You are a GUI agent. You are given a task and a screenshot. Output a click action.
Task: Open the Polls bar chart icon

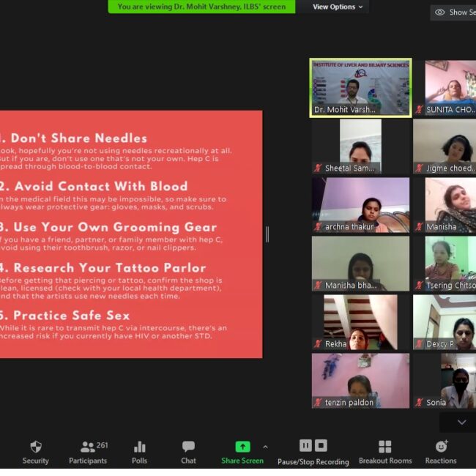pyautogui.click(x=139, y=447)
